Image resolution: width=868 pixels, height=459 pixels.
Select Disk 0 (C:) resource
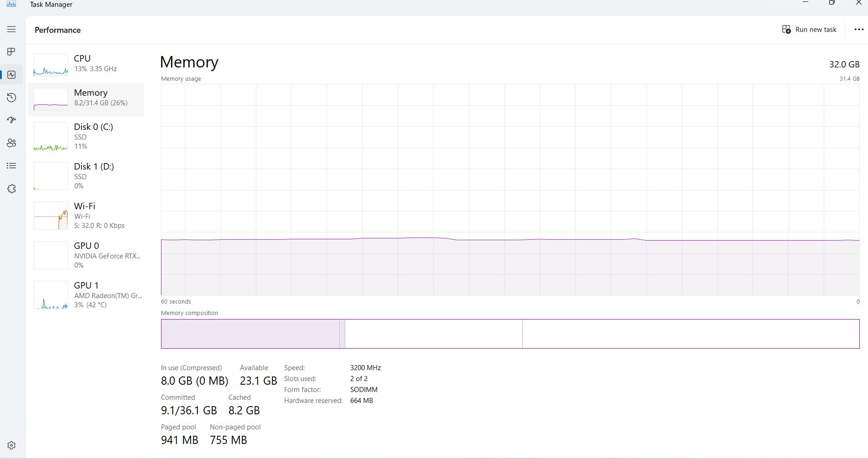coord(86,136)
